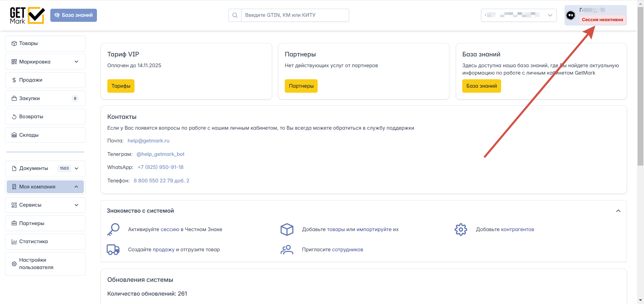Click the search magnifier icon
This screenshot has height=304, width=644.
(x=235, y=15)
